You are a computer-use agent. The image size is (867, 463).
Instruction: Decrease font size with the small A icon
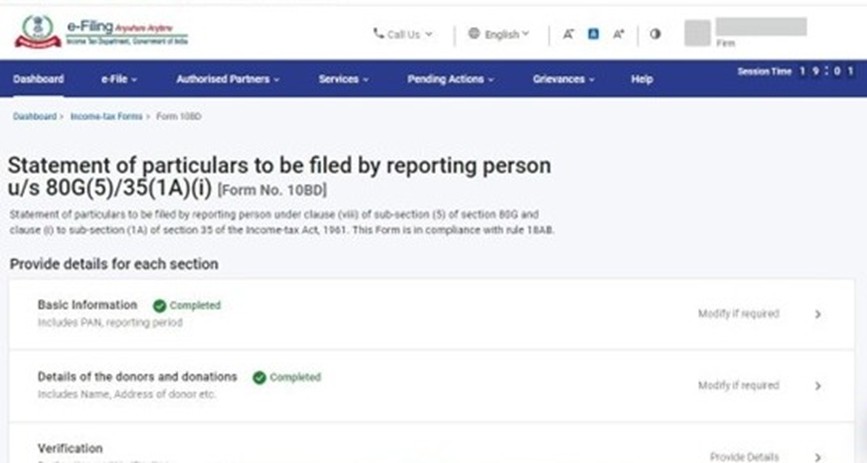(568, 34)
